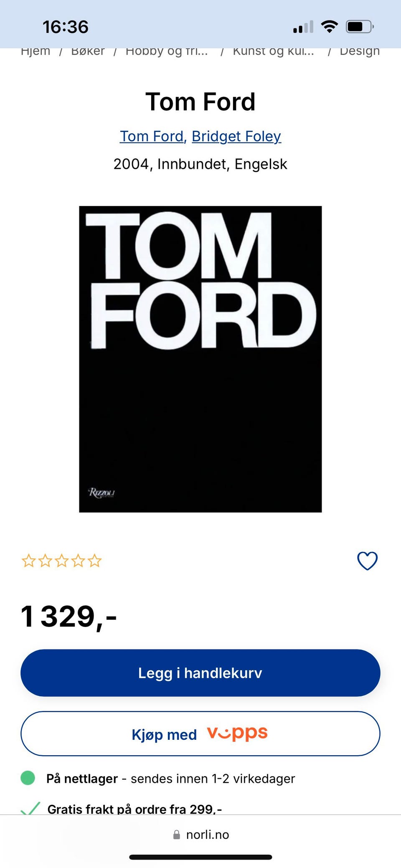The height and width of the screenshot is (868, 401).
Task: Tap the heart wishlist icon
Action: (x=367, y=561)
